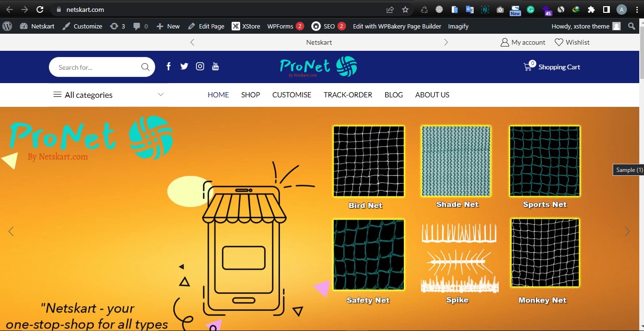Open the ABOUT US menu item

coord(432,95)
